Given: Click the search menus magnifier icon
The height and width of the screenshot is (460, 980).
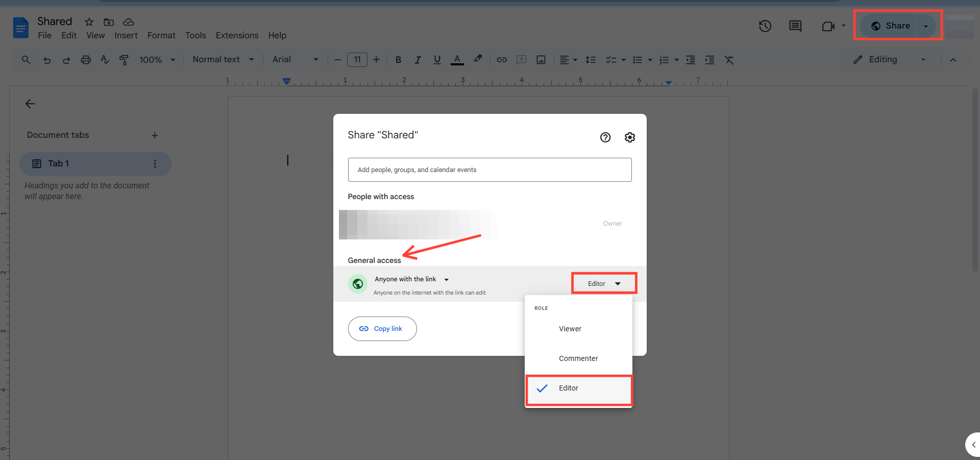Looking at the screenshot, I should (26, 60).
